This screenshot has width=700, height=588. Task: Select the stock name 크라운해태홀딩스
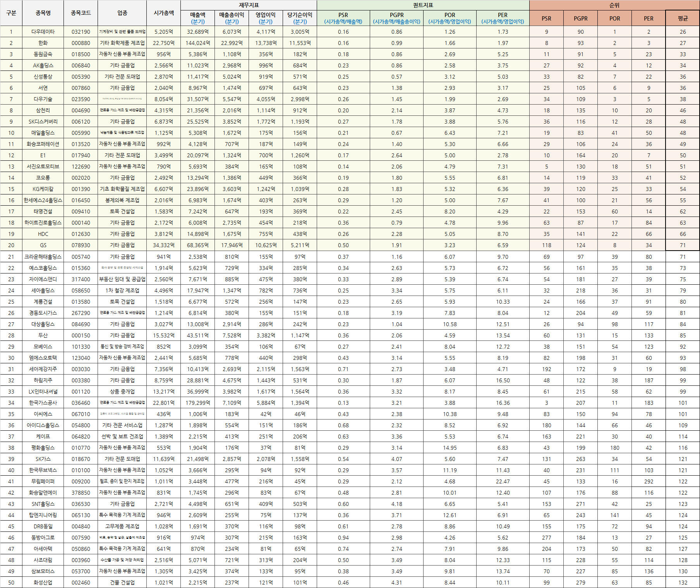click(x=43, y=257)
